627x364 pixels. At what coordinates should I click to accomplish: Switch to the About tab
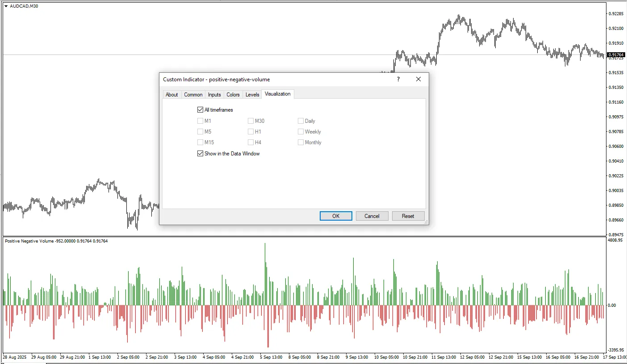point(171,95)
